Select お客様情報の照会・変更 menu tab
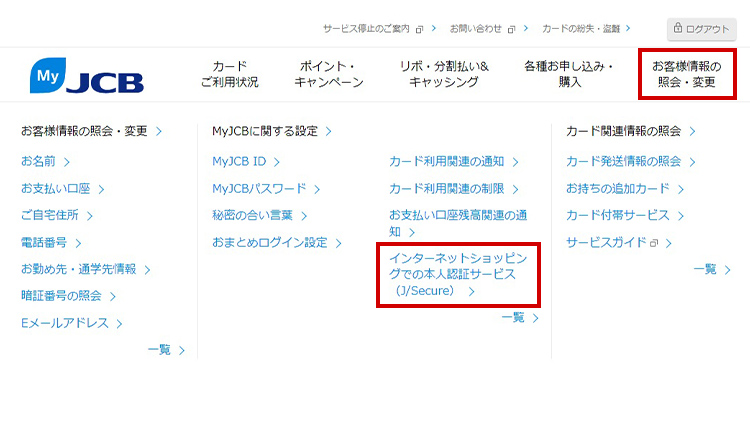 pyautogui.click(x=687, y=74)
